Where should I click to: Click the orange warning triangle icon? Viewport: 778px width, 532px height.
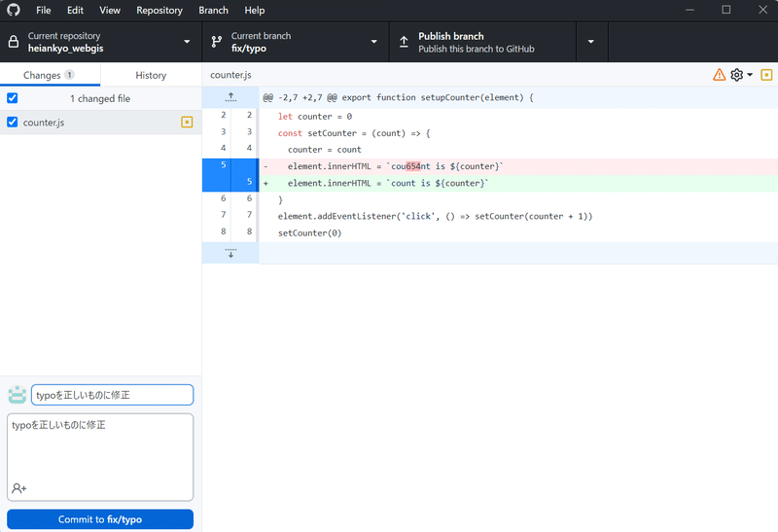719,75
